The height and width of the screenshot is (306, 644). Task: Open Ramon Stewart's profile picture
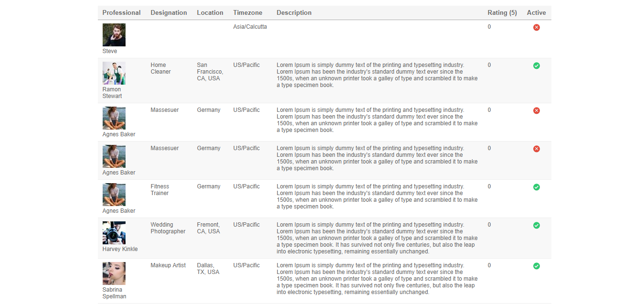point(114,73)
